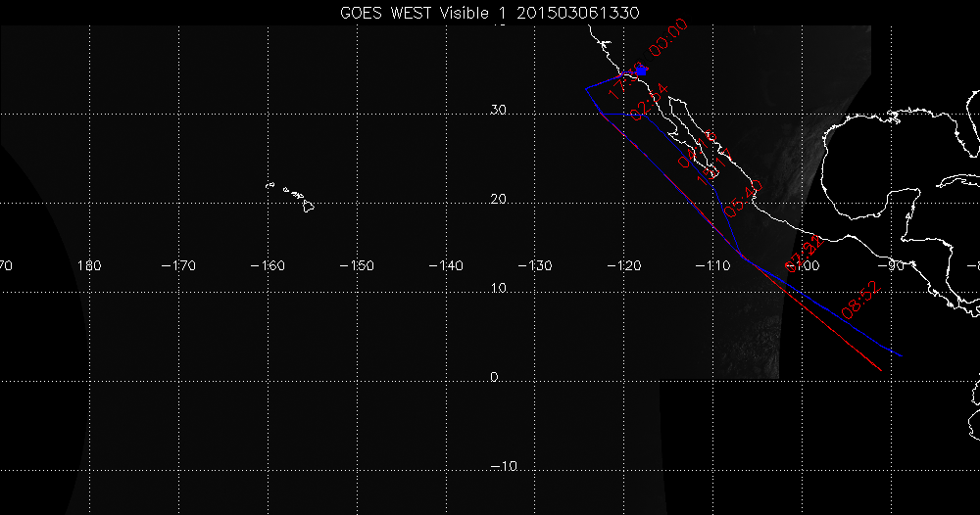Click the red flight track arrowhead end
Image resolution: width=980 pixels, height=515 pixels.
tap(878, 368)
